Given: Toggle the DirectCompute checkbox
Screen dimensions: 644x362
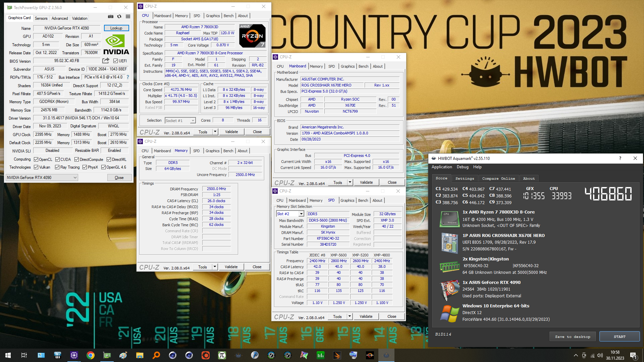Looking at the screenshot, I should click(76, 160).
